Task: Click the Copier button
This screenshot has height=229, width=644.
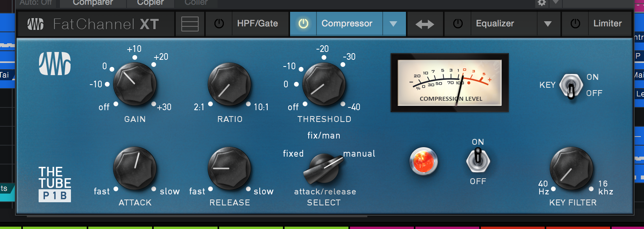Action: click(150, 3)
